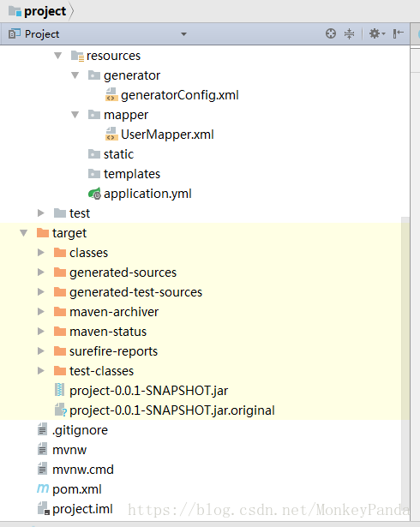Click the project-0.0.1-SNAPSHOT.jar archive icon
This screenshot has height=527, width=420.
[x=59, y=390]
